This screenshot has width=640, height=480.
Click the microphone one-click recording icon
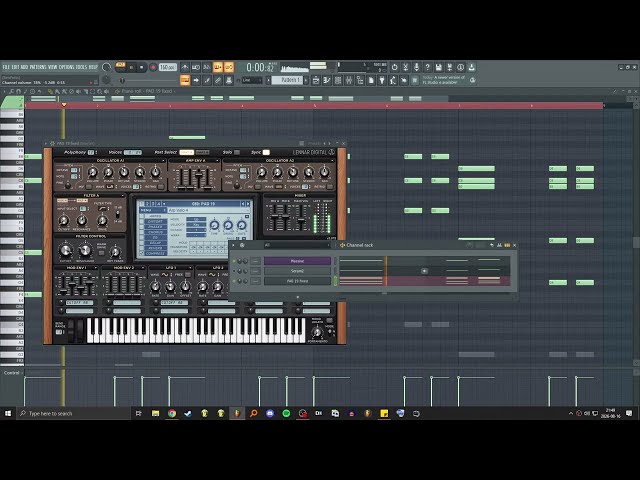click(416, 67)
